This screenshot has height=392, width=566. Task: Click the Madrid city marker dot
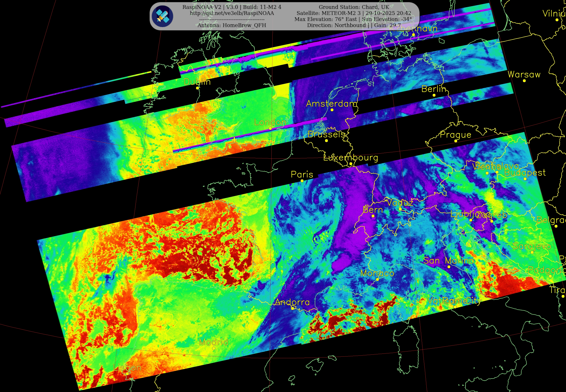[214, 348]
